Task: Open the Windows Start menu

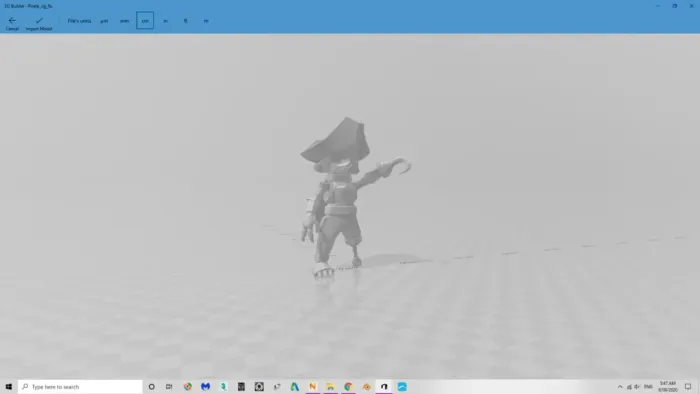Action: coord(8,387)
